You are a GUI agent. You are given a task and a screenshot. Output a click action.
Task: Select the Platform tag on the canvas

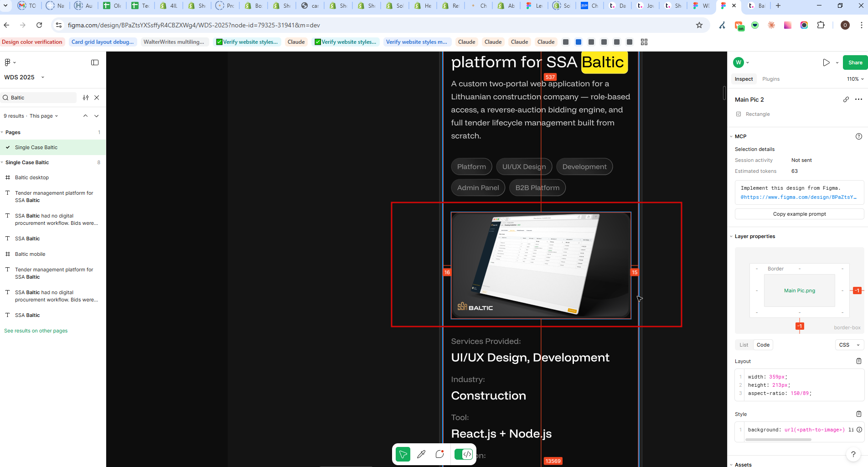(471, 166)
